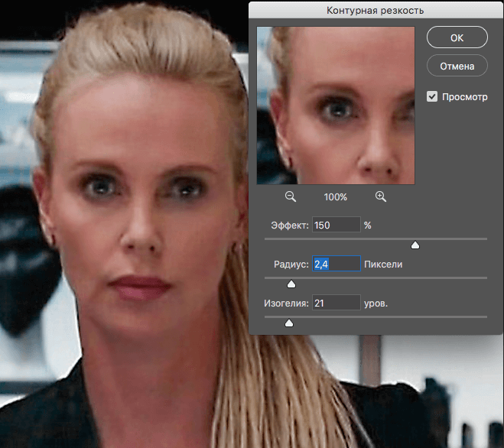
Task: Click the уров. unit label
Action: [376, 304]
